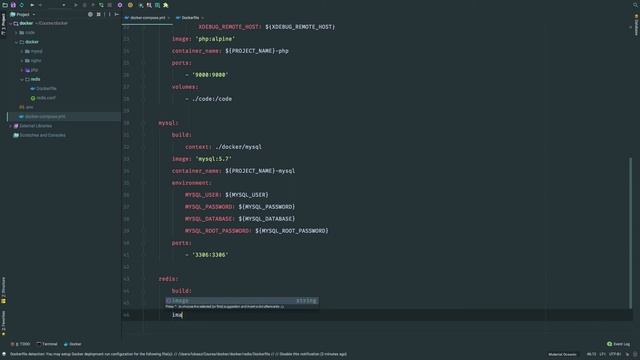
Task: Click the cursor position indicator in status bar
Action: [x=591, y=354]
